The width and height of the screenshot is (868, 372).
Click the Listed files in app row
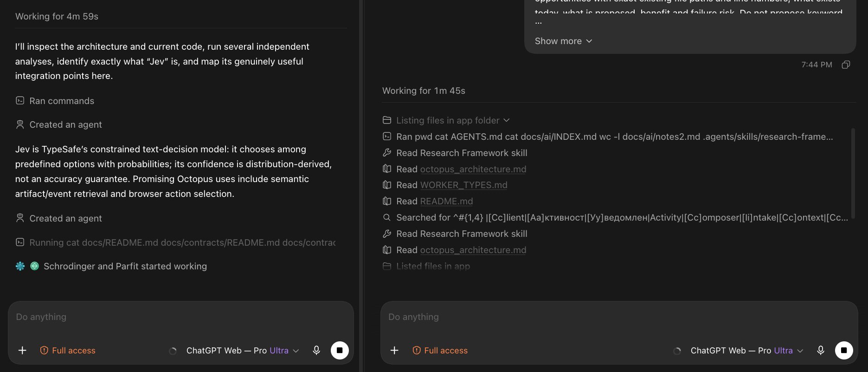pyautogui.click(x=426, y=266)
